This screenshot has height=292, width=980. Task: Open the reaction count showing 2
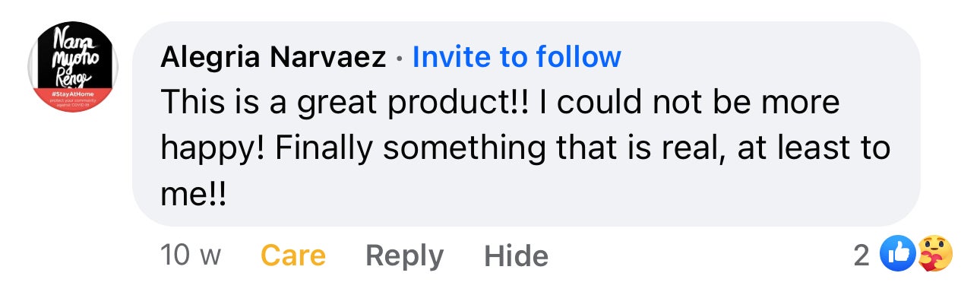point(861,255)
